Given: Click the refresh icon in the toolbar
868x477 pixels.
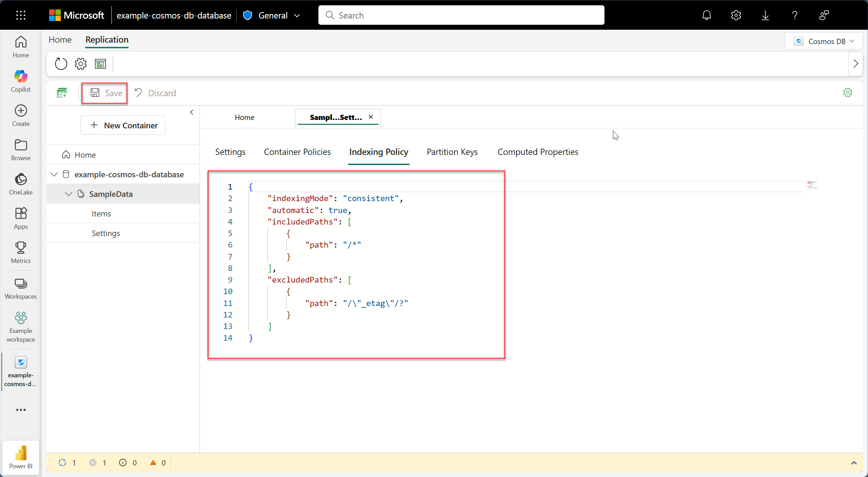Looking at the screenshot, I should [x=61, y=64].
